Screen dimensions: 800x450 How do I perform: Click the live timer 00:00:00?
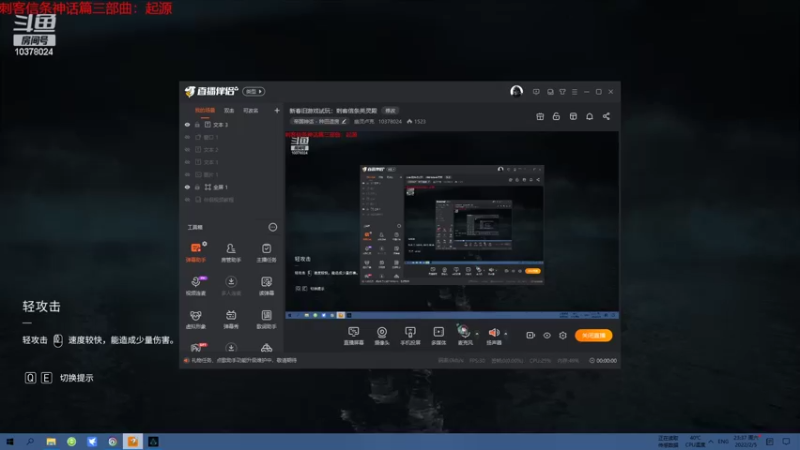coord(603,360)
